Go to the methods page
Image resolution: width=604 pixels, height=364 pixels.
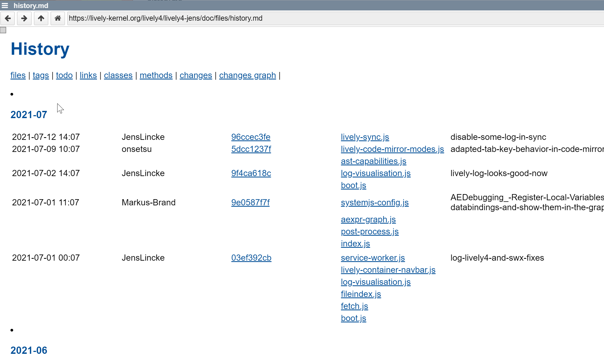pyautogui.click(x=156, y=75)
